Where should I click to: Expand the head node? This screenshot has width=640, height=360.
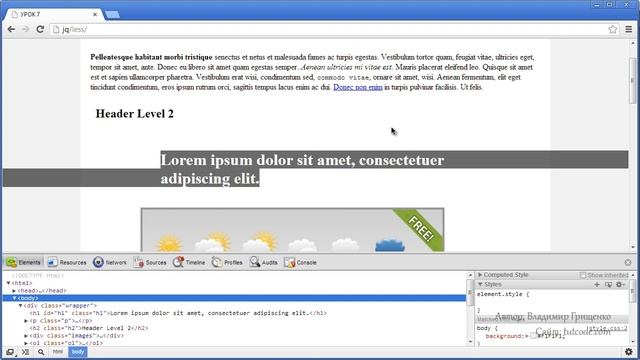click(14, 291)
